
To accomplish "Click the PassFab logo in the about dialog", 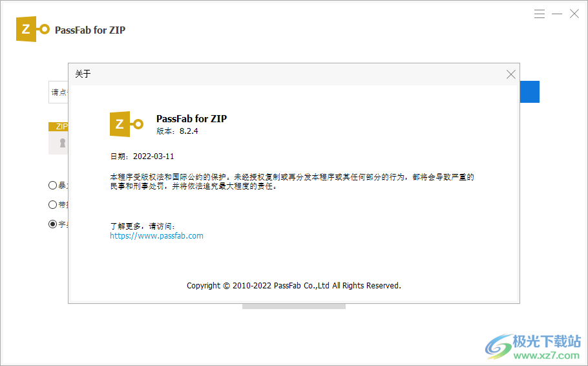I will click(127, 124).
